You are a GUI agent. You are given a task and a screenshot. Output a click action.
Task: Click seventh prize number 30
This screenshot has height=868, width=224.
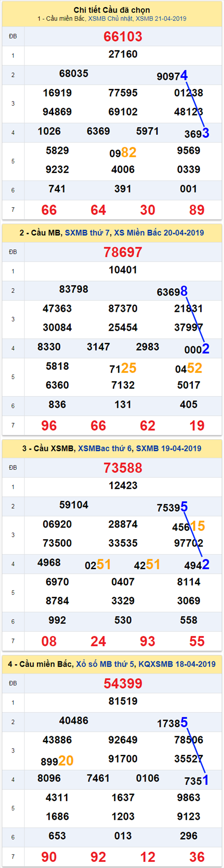[147, 210]
